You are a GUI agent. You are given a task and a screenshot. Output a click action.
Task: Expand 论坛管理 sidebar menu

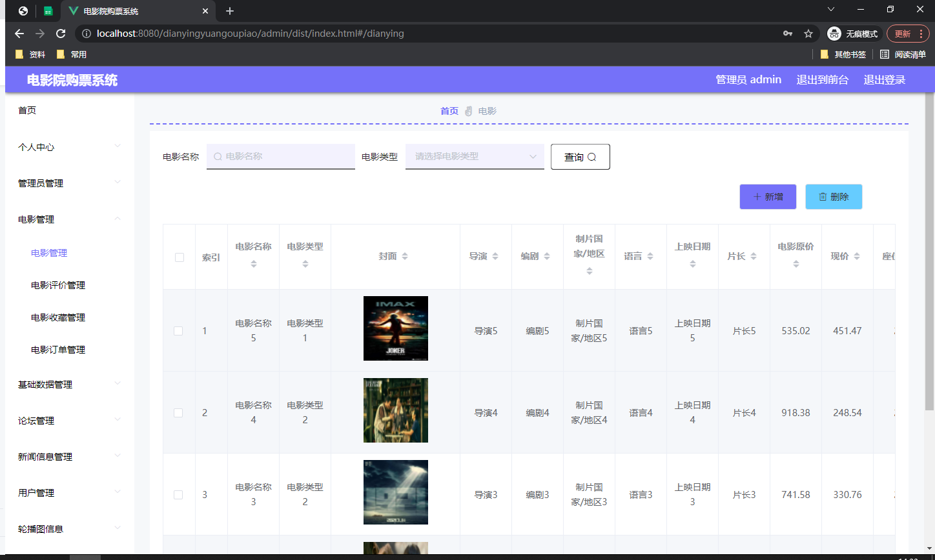70,421
